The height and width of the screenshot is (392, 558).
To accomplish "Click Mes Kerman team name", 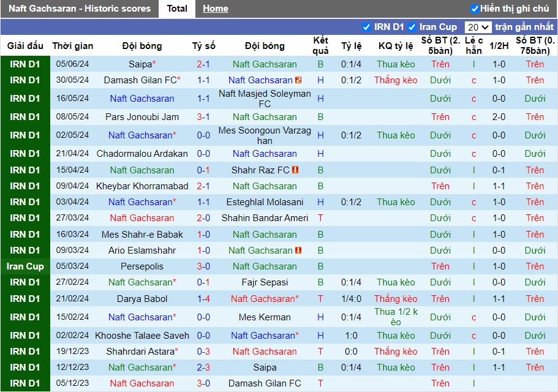I will (x=265, y=317).
